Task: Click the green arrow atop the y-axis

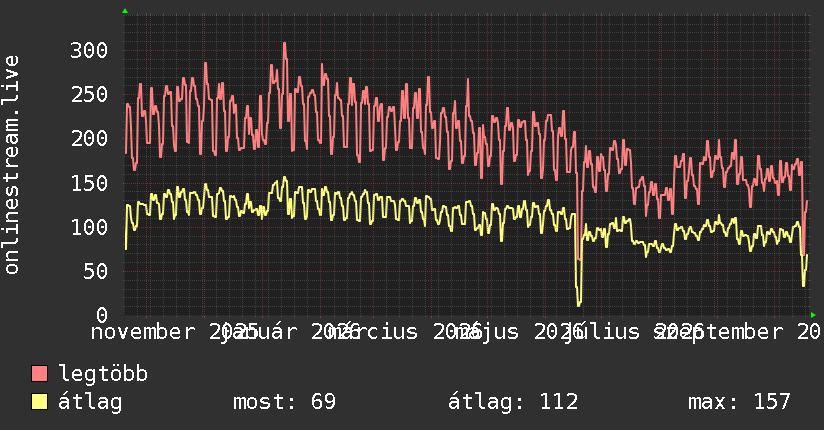Action: (x=125, y=11)
